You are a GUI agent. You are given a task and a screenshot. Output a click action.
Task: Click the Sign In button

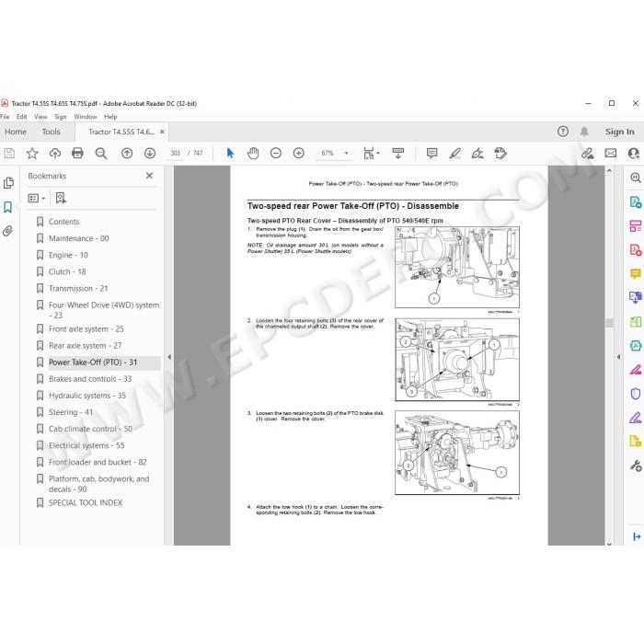(x=619, y=132)
